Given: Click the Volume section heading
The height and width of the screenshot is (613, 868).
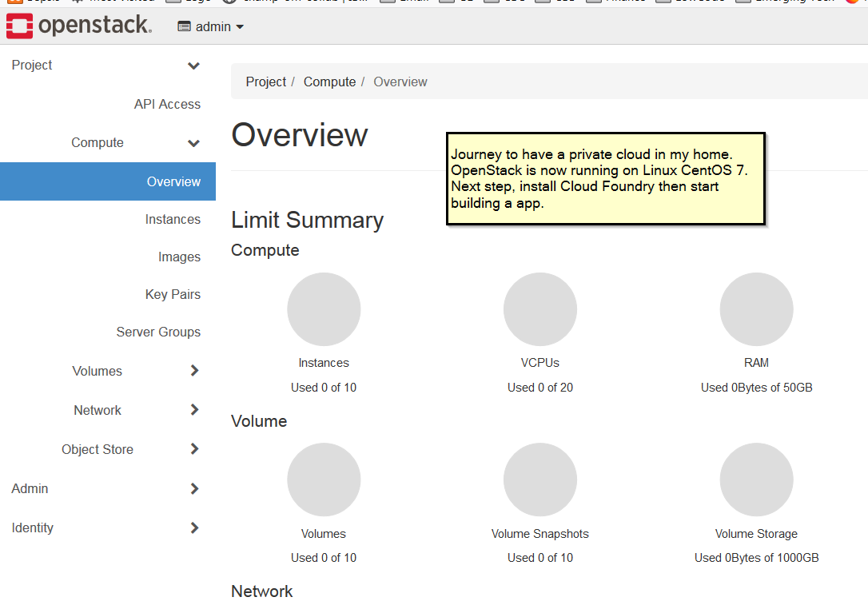Looking at the screenshot, I should coord(259,421).
